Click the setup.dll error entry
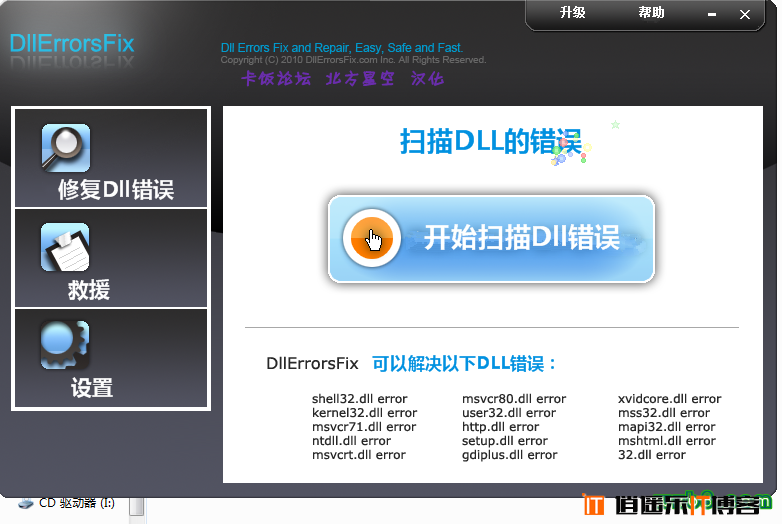 (505, 441)
